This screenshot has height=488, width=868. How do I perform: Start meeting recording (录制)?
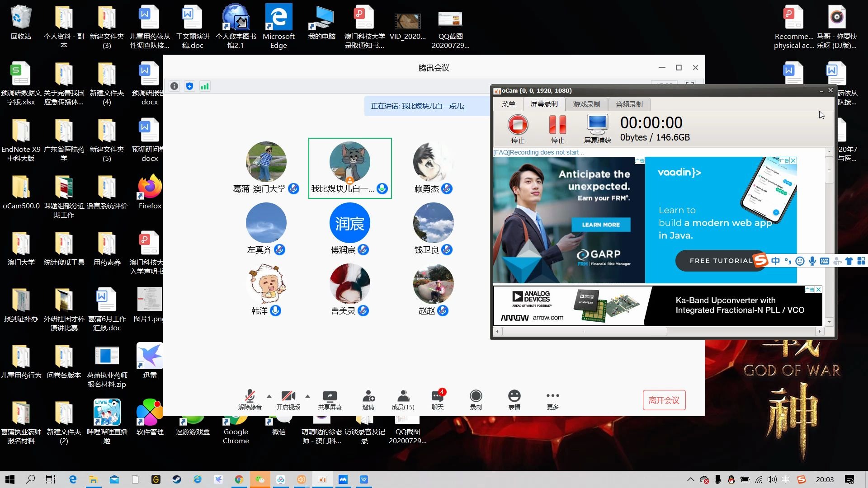476,399
